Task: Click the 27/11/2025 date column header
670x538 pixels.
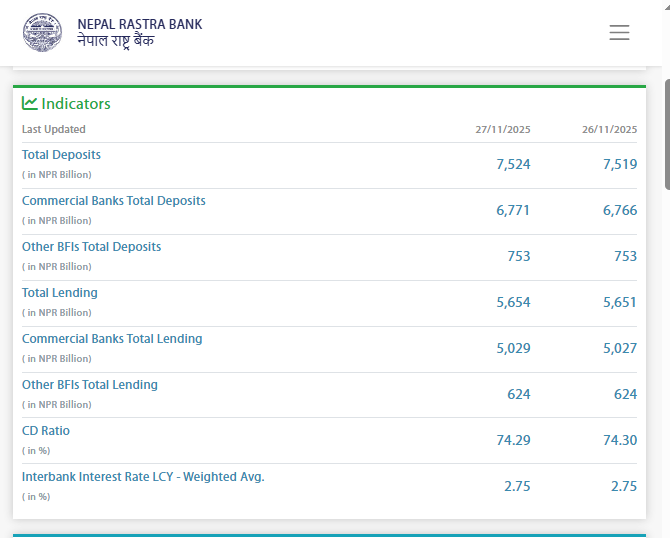Action: click(x=503, y=129)
